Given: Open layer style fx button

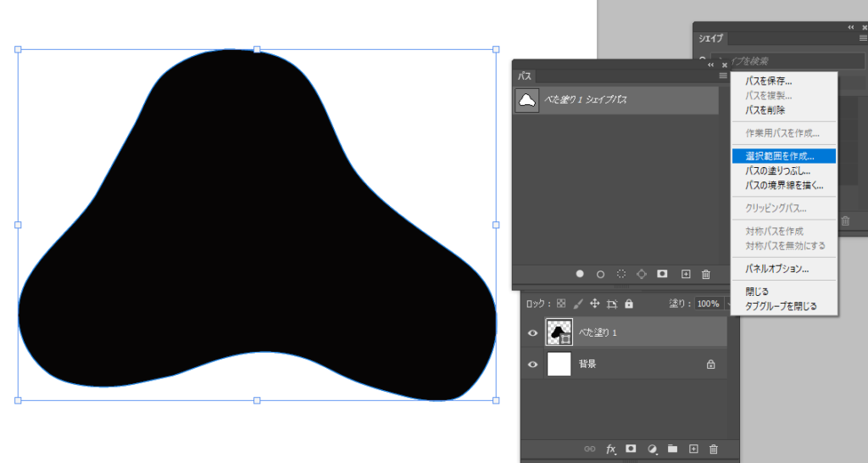Looking at the screenshot, I should [610, 449].
